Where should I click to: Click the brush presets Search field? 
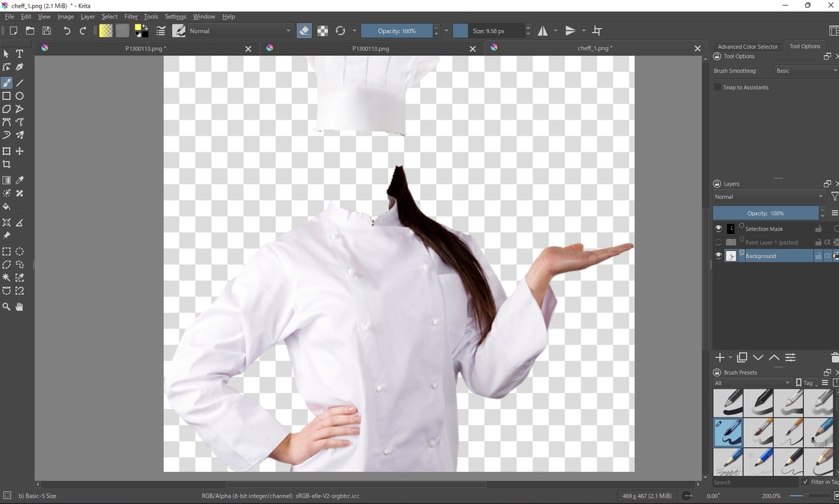(x=755, y=482)
